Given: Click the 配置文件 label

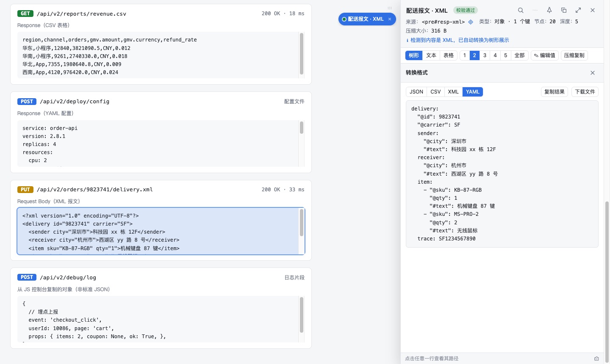Looking at the screenshot, I should [x=294, y=102].
